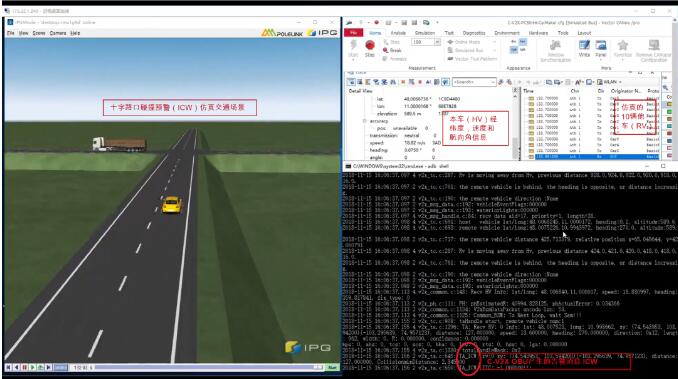Open the Scene menu in IPGMovie
The height and width of the screenshot is (379, 678).
pos(38,33)
